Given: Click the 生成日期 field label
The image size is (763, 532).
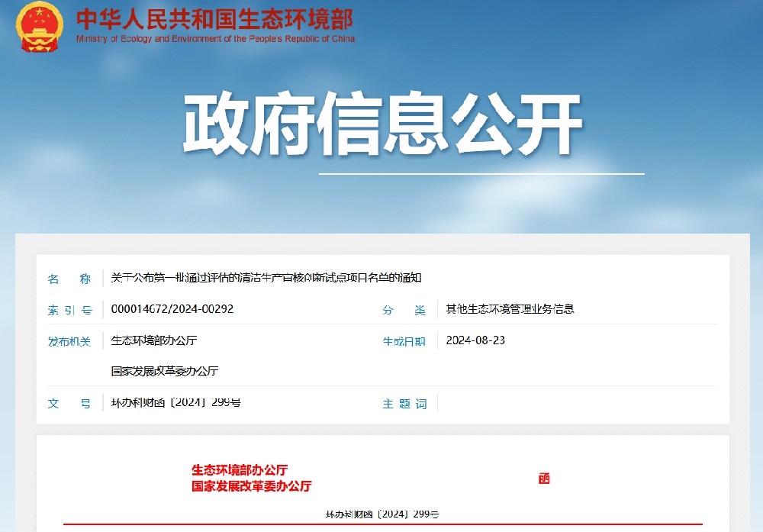Looking at the screenshot, I should (x=404, y=341).
